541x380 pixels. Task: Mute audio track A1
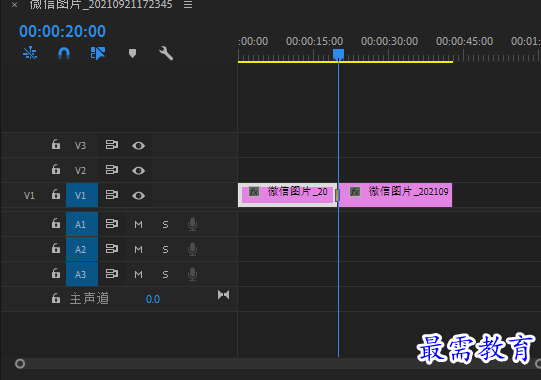[x=138, y=225]
